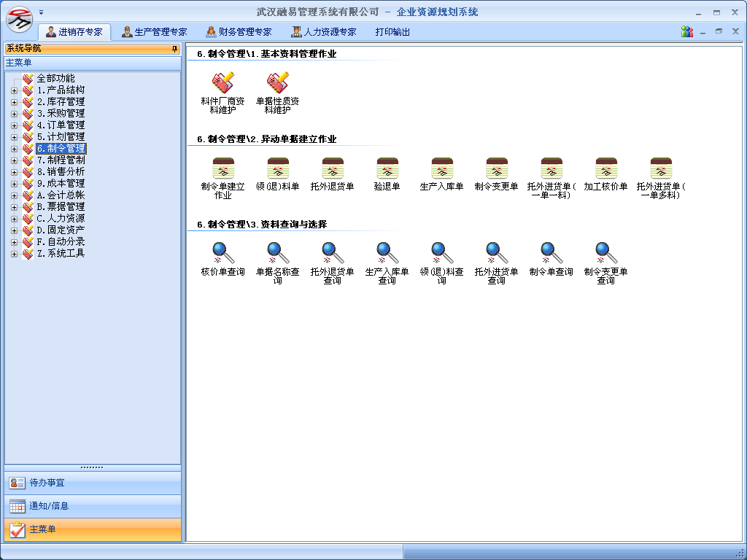Open 单据性质资料维护 icon
This screenshot has height=560, width=747.
pos(277,83)
